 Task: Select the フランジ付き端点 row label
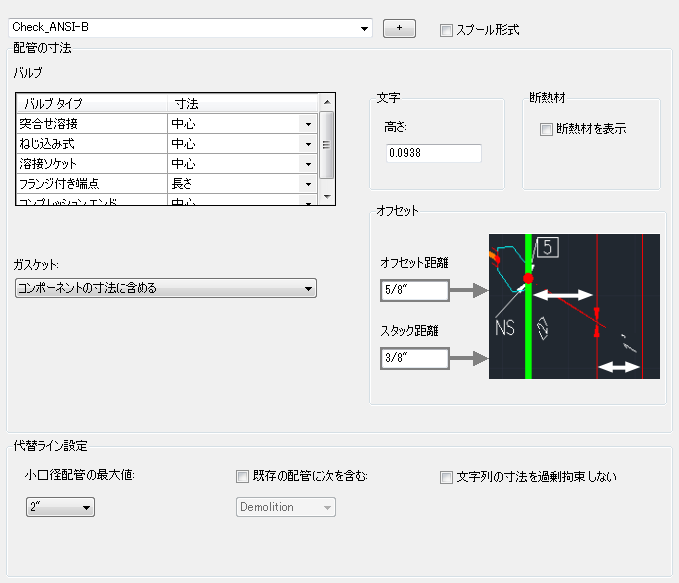(59, 184)
